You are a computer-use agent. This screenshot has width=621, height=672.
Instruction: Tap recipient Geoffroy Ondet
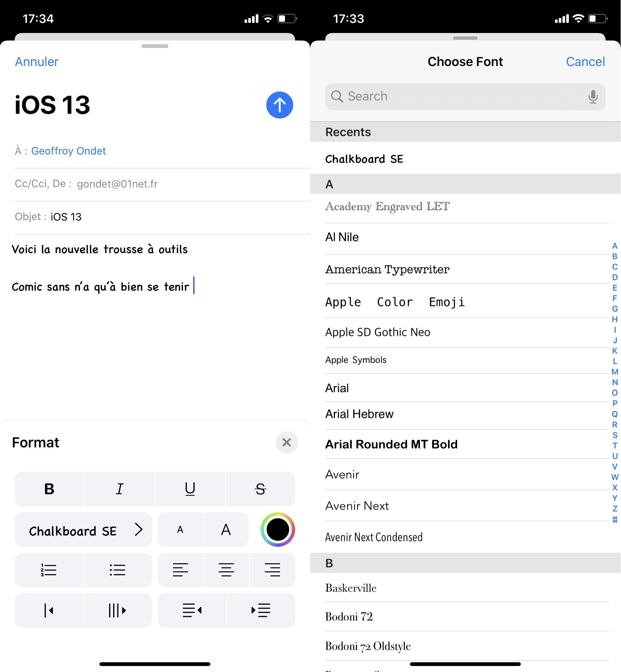coord(69,151)
